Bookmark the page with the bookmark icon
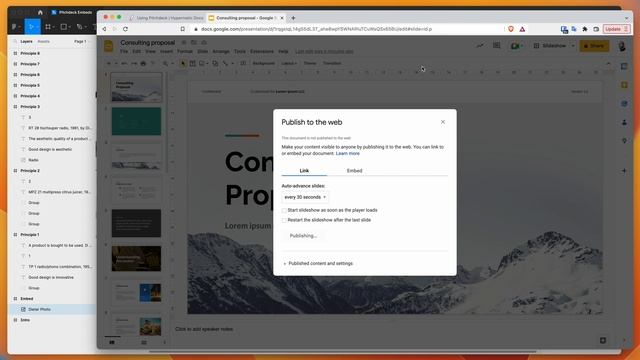The height and width of the screenshot is (360, 640). point(182,29)
